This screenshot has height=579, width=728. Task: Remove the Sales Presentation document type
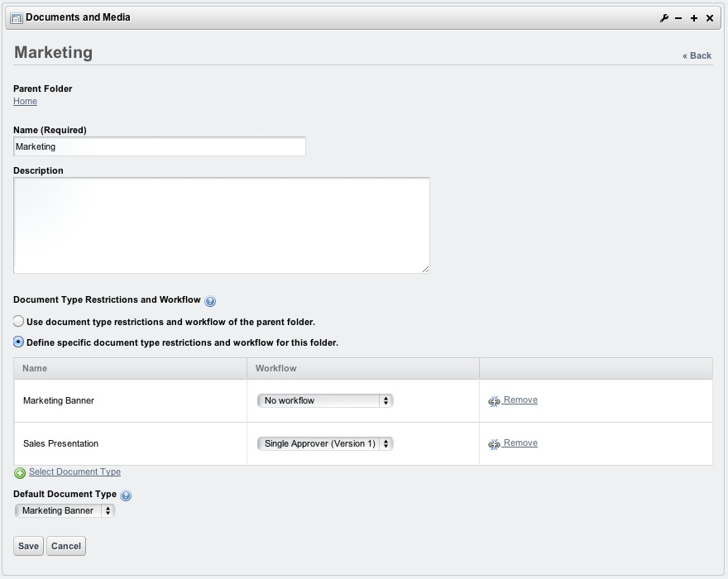tap(520, 443)
